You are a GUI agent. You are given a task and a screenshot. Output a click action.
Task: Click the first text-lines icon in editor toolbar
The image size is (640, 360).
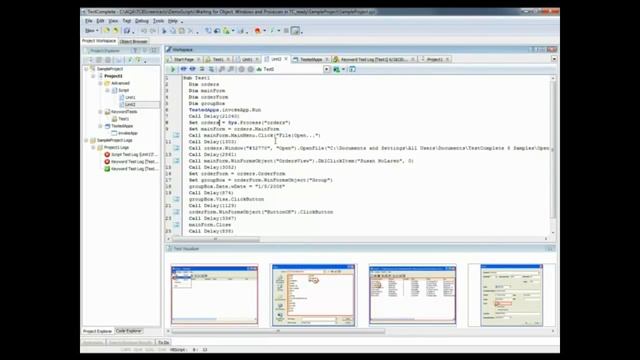[202, 69]
